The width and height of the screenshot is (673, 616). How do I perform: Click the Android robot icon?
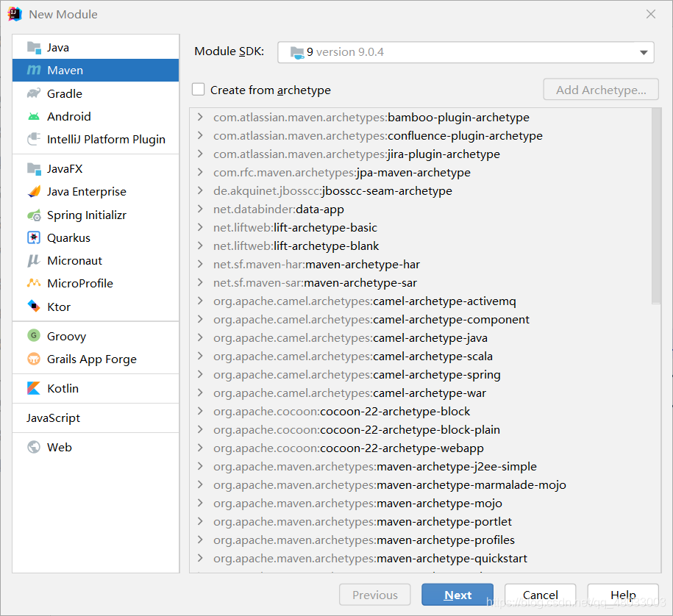click(x=34, y=116)
